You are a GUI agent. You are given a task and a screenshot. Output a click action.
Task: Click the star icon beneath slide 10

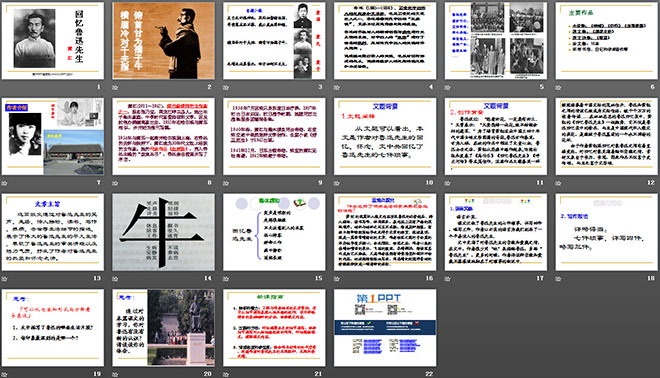tap(336, 183)
